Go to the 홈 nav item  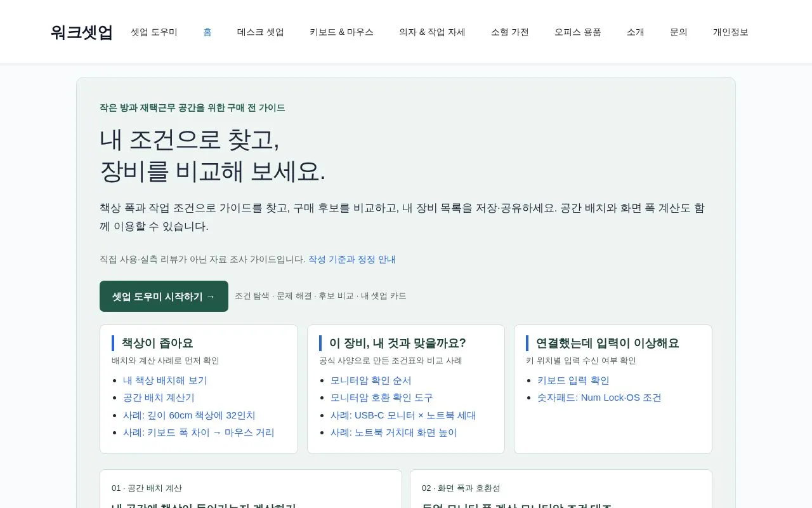pos(207,32)
